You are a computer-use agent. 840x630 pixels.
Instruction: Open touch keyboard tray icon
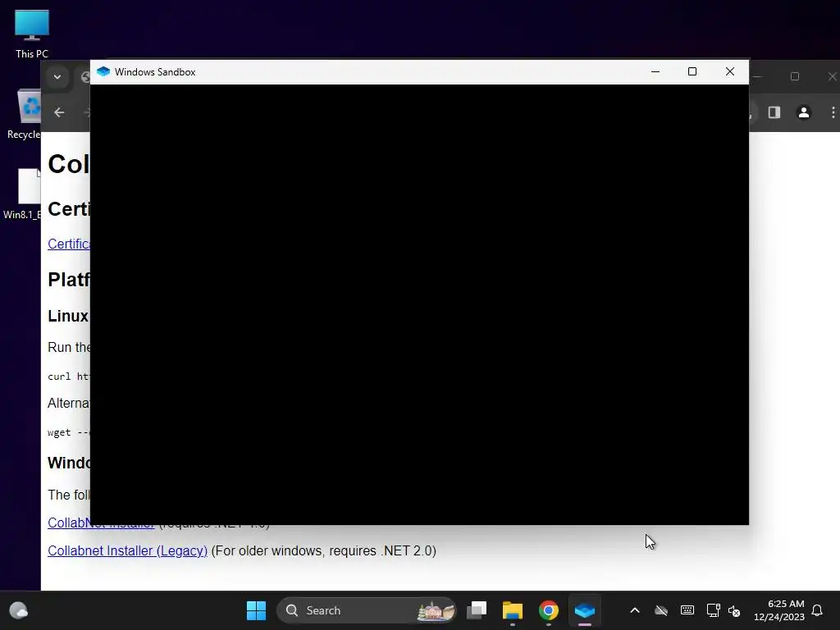687,610
